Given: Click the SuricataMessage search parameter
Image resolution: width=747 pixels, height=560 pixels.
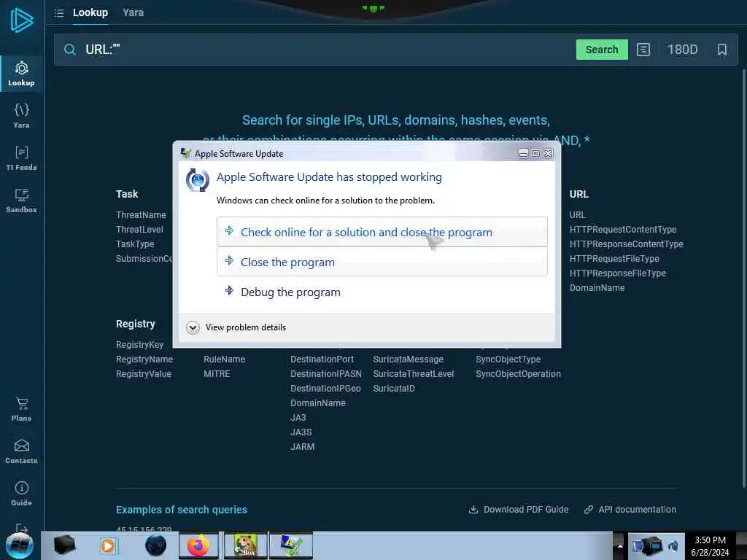Looking at the screenshot, I should click(x=409, y=359).
